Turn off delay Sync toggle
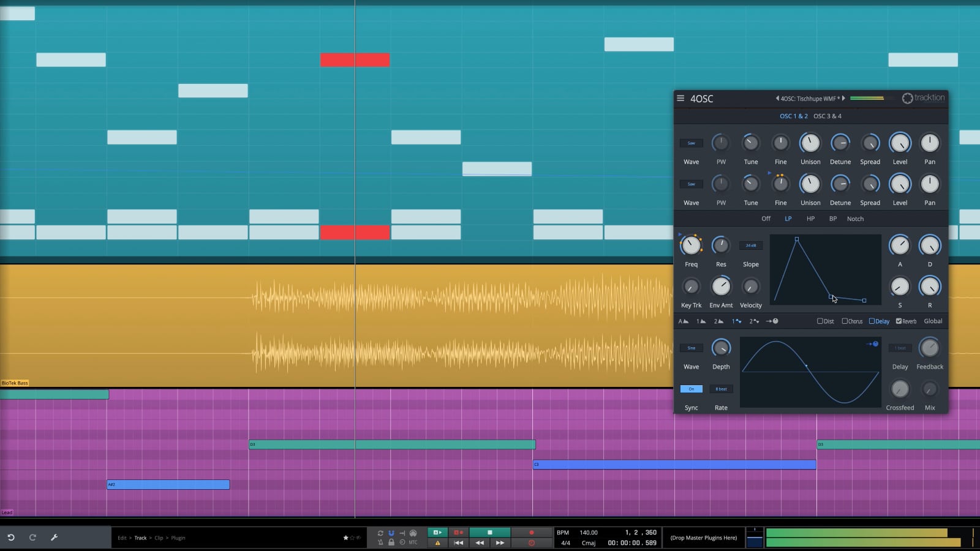 691,389
